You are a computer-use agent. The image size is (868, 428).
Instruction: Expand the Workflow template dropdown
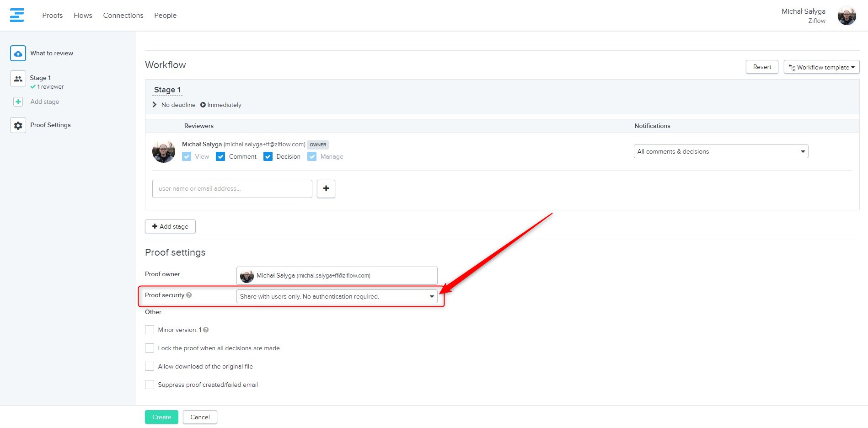(x=821, y=67)
